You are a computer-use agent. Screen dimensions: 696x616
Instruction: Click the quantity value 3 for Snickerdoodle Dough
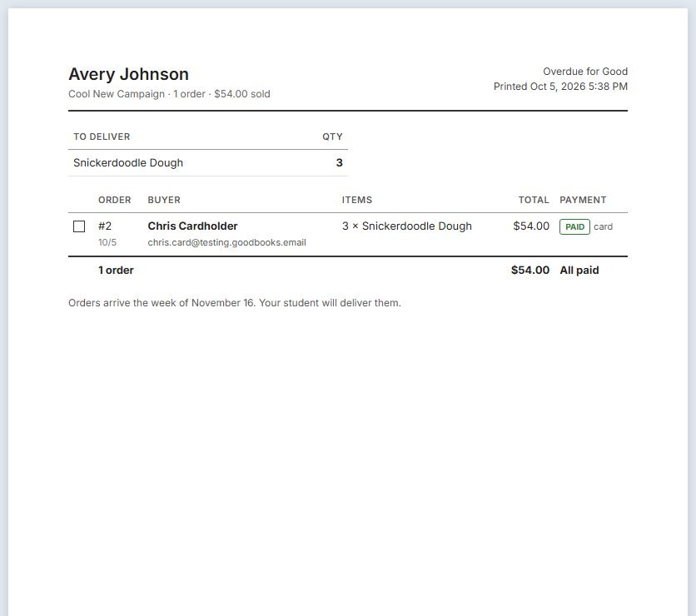coord(340,163)
